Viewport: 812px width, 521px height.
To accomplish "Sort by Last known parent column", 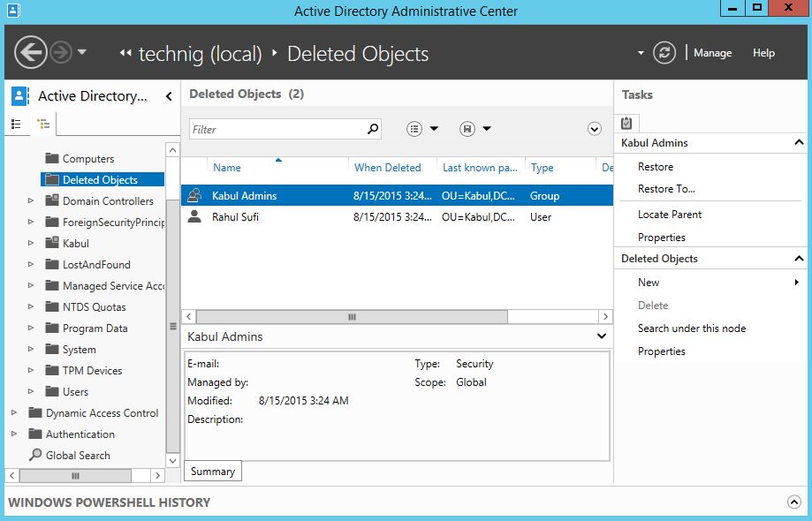I will tap(481, 167).
